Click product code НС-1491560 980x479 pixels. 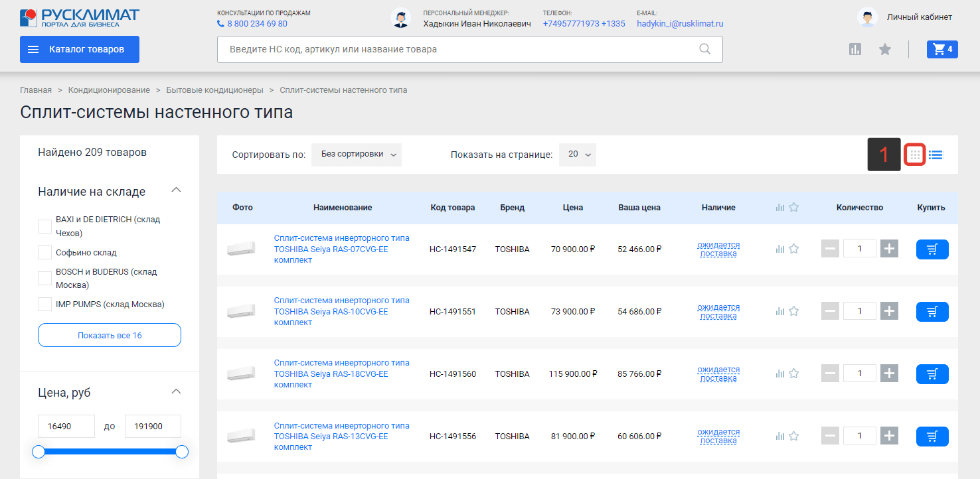(x=453, y=374)
